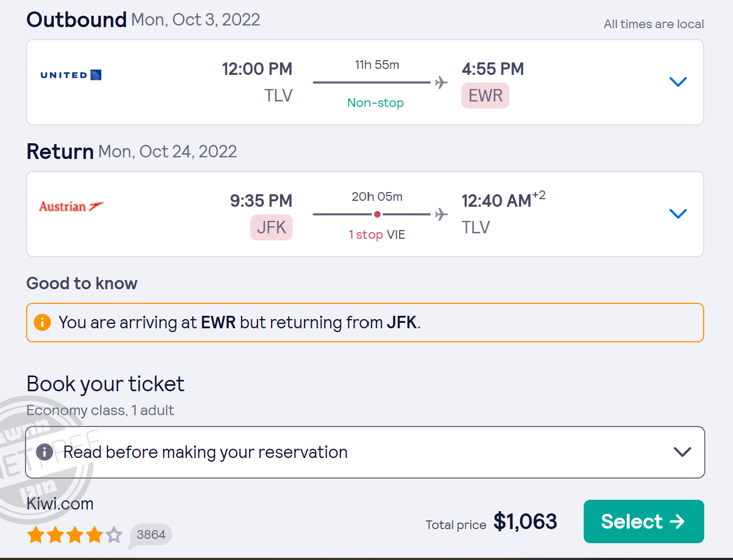Viewport: 733px width, 560px height.
Task: Click the 1 stop VIE label
Action: (x=377, y=234)
